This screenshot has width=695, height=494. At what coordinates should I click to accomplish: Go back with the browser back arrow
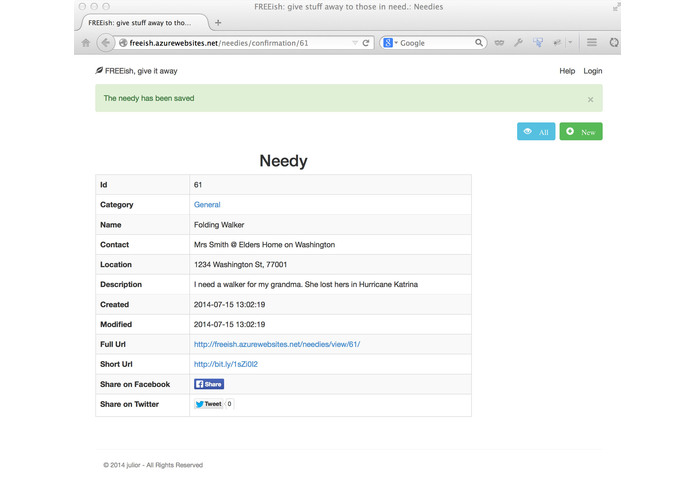coord(105,43)
